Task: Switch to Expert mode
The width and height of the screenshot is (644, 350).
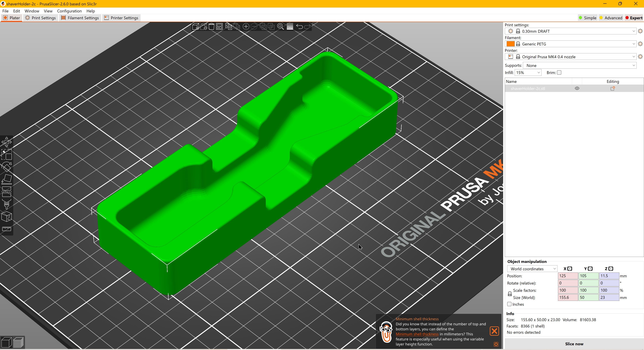Action: [x=634, y=18]
